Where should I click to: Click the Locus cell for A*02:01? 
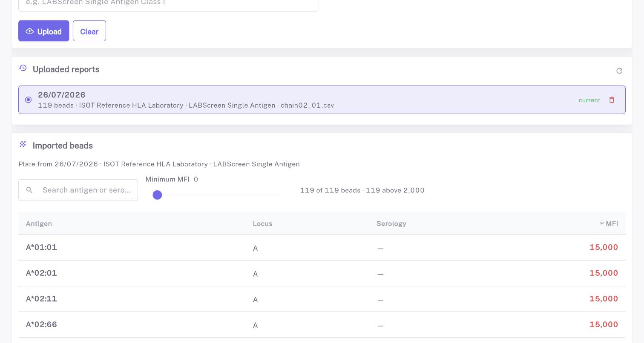click(x=255, y=274)
